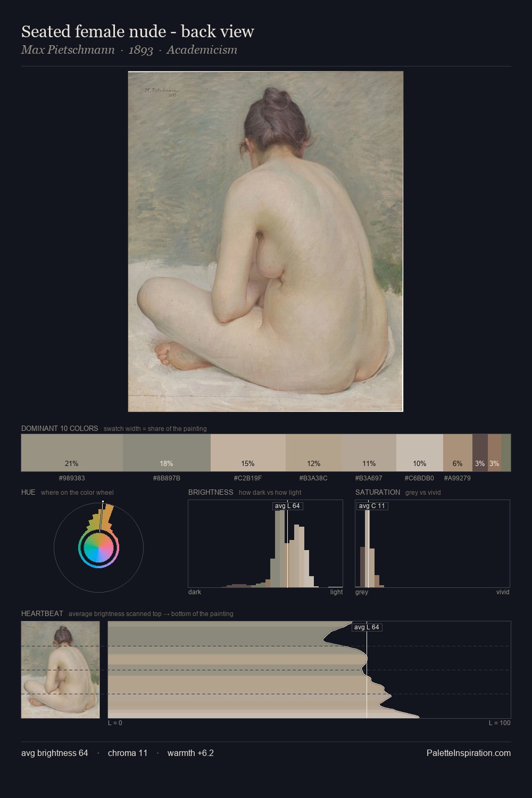
Task: Click the painting title 'Seated female nude - back view'
Action: click(138, 31)
